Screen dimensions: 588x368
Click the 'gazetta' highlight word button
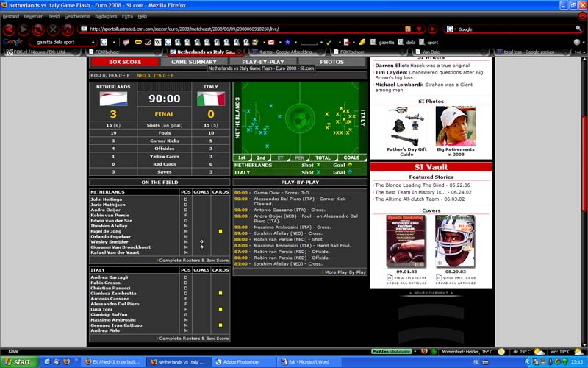(x=382, y=43)
